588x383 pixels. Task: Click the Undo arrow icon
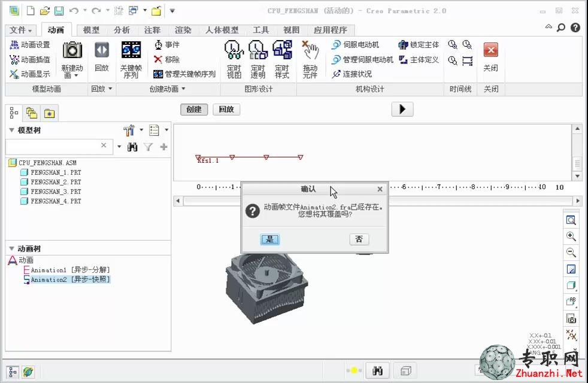tap(74, 11)
